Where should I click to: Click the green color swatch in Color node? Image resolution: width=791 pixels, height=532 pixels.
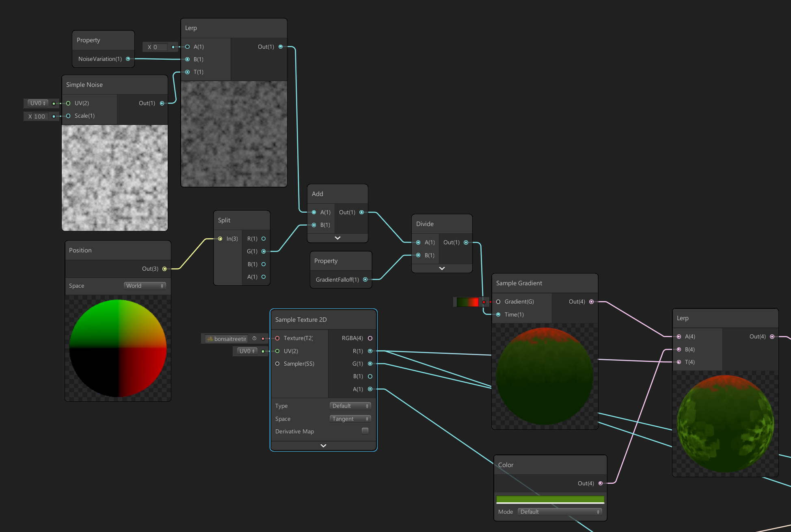pos(550,500)
